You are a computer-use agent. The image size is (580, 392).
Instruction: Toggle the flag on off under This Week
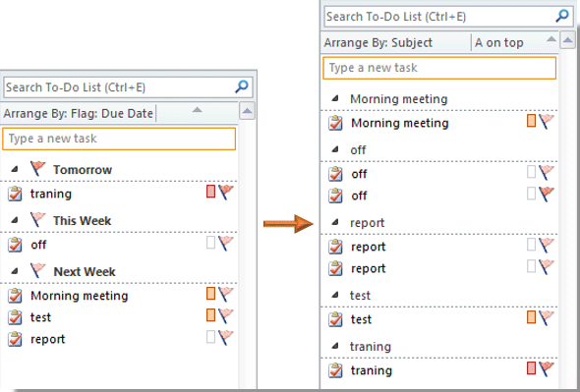point(226,244)
